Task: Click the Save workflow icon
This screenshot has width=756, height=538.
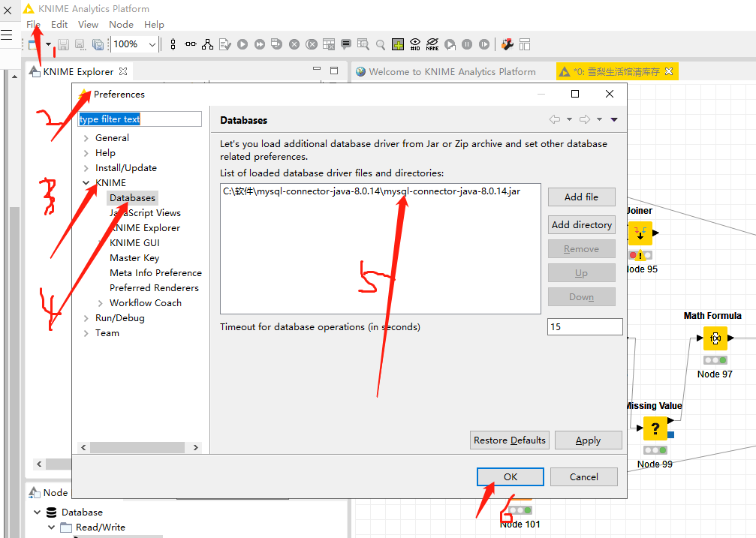Action: click(x=64, y=45)
